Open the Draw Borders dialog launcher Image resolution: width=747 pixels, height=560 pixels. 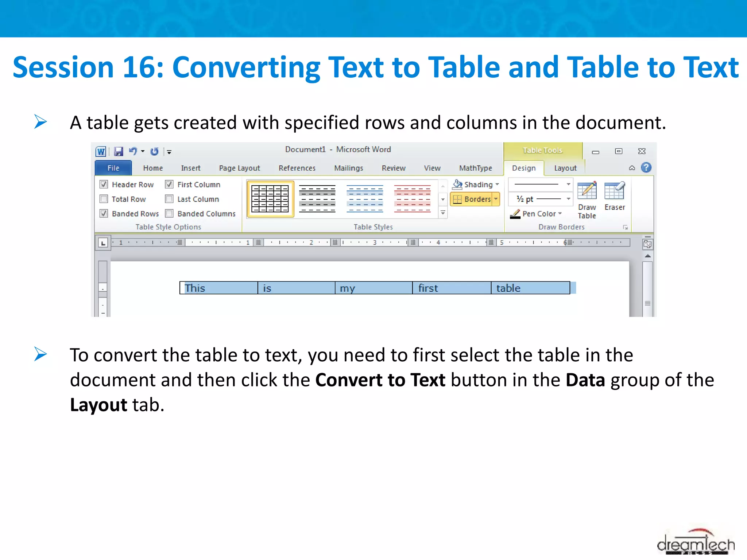[625, 227]
